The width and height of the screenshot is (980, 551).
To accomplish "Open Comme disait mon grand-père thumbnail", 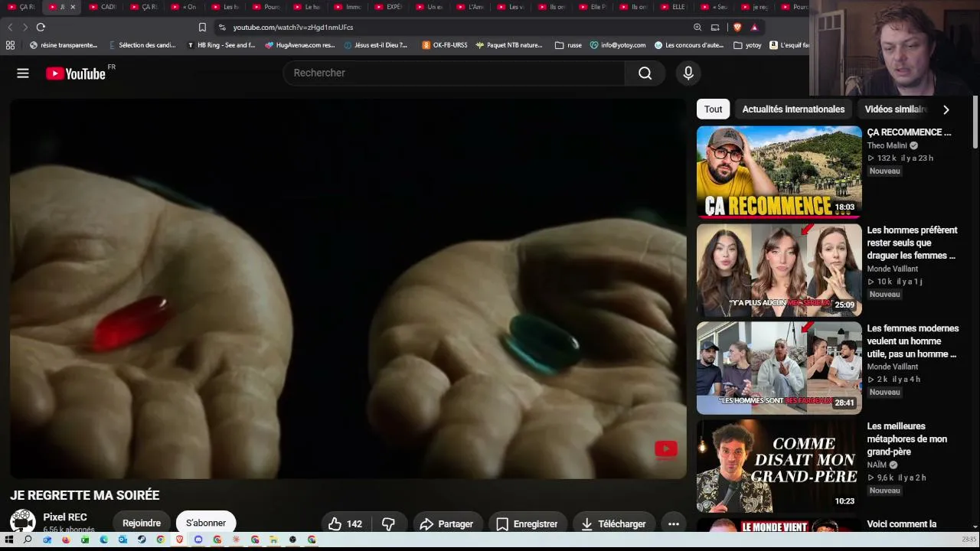I will coord(779,466).
